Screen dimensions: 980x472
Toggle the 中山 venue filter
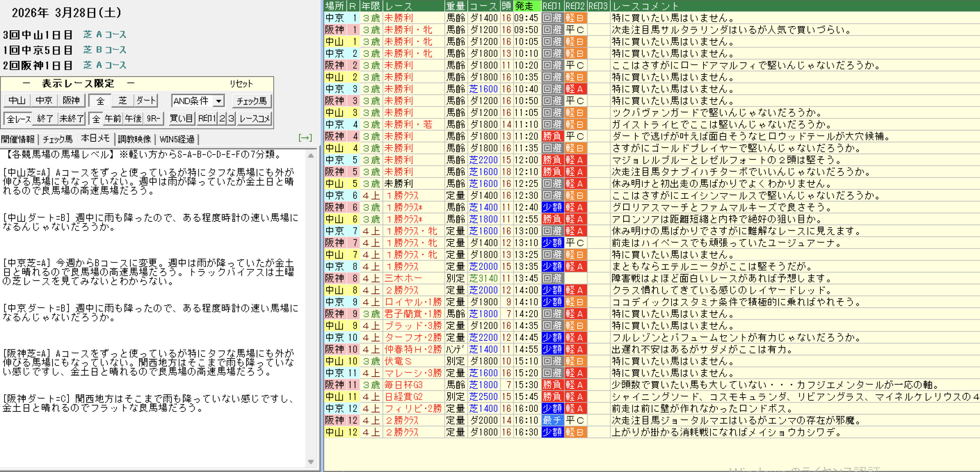[x=17, y=101]
